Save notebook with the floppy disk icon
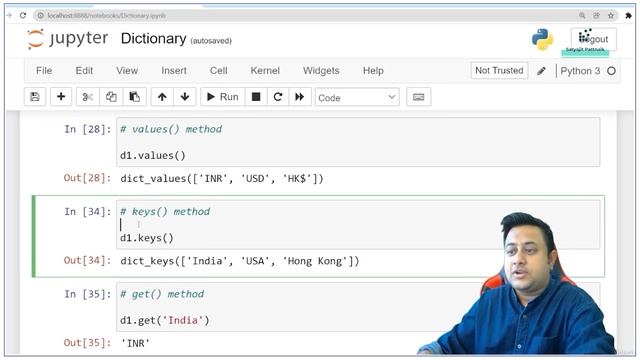Viewport: 640px width, 360px height. tap(35, 97)
